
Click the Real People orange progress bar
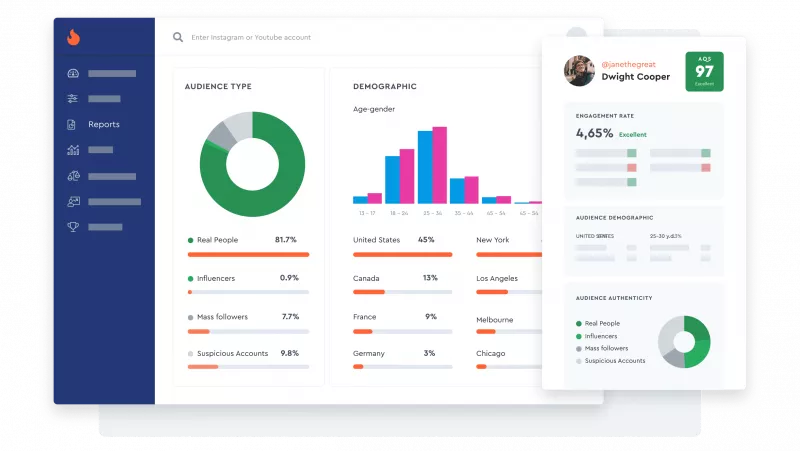(248, 254)
